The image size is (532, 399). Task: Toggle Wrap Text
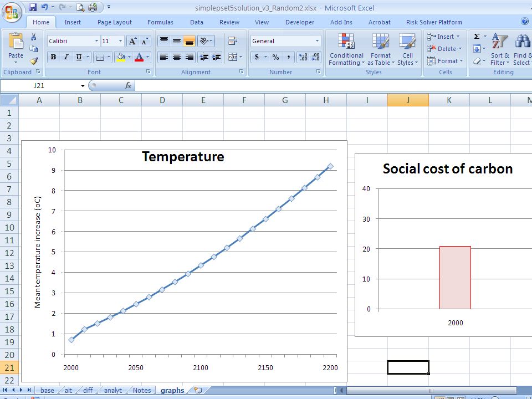(x=233, y=41)
